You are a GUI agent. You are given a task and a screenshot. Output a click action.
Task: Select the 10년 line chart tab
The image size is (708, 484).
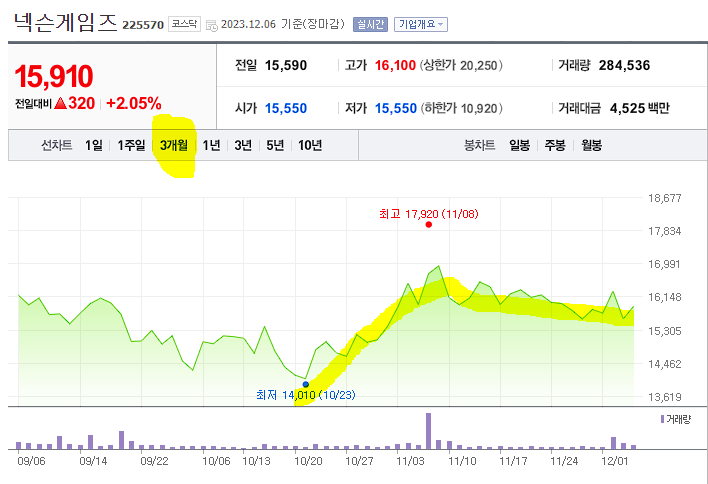pyautogui.click(x=310, y=145)
